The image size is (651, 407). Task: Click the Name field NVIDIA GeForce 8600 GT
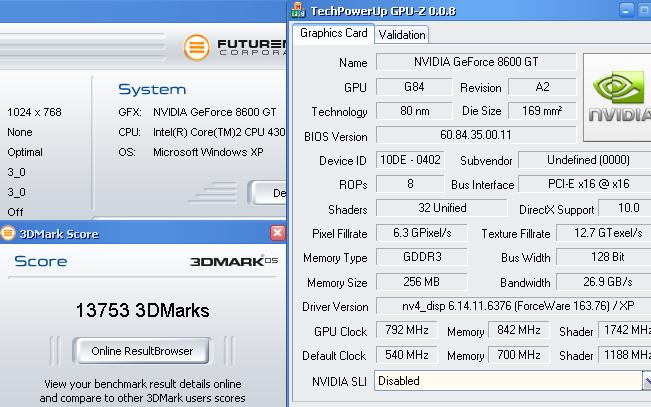(x=476, y=62)
